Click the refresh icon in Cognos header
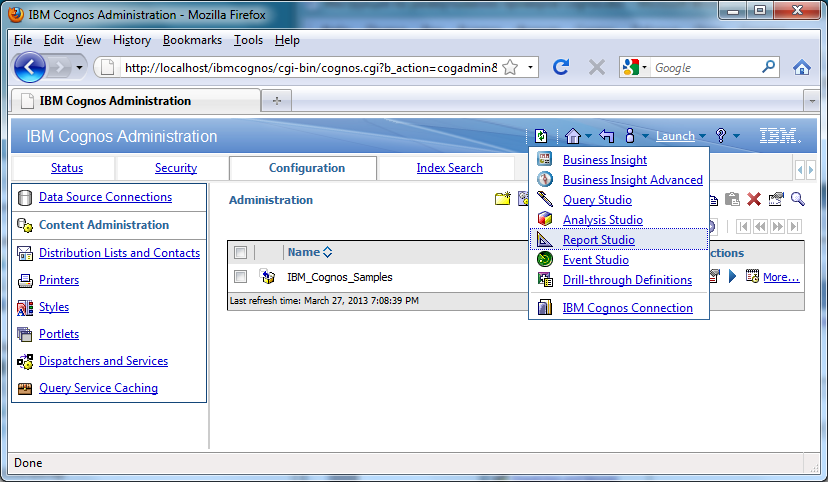The width and height of the screenshot is (828, 482). (x=541, y=136)
